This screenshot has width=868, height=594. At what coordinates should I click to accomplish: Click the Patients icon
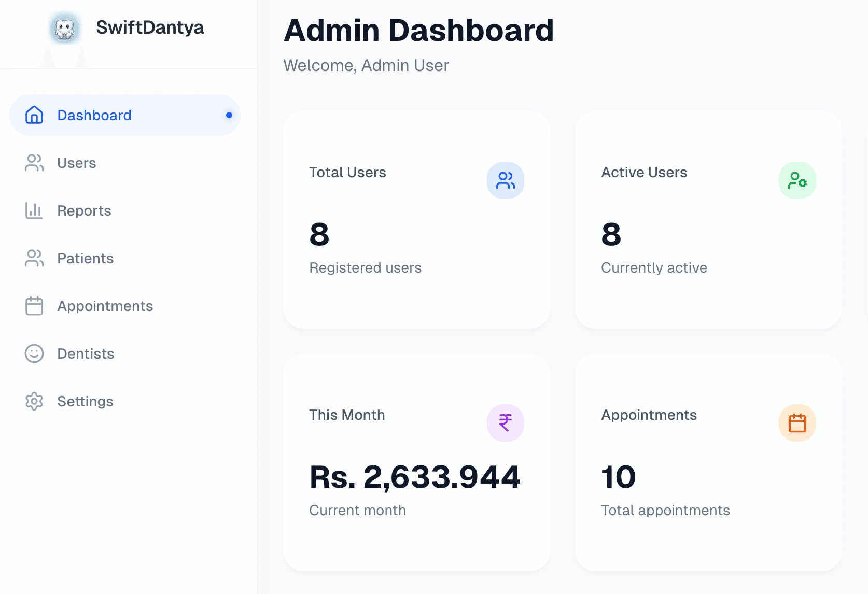pyautogui.click(x=34, y=258)
